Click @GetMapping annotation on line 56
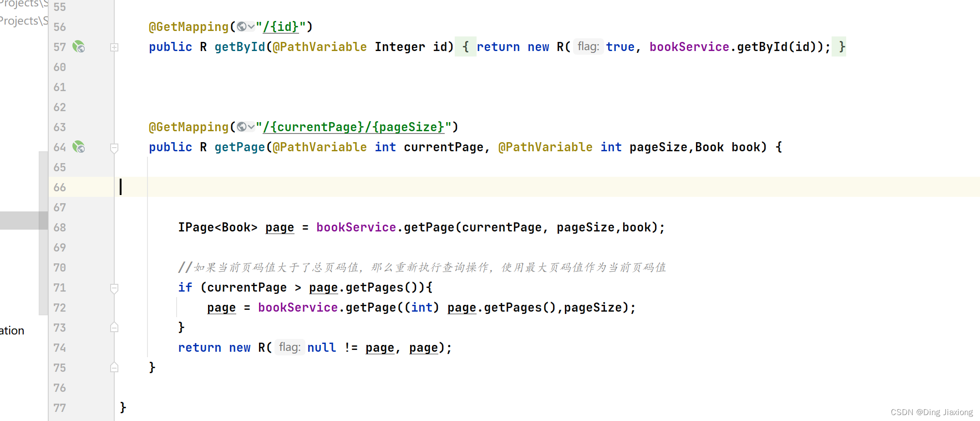980x421 pixels. 188,27
